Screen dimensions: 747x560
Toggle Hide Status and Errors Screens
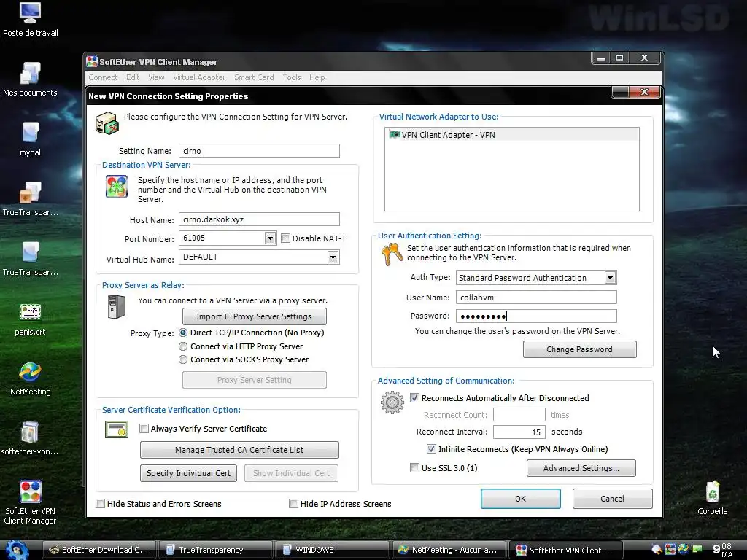(x=100, y=503)
